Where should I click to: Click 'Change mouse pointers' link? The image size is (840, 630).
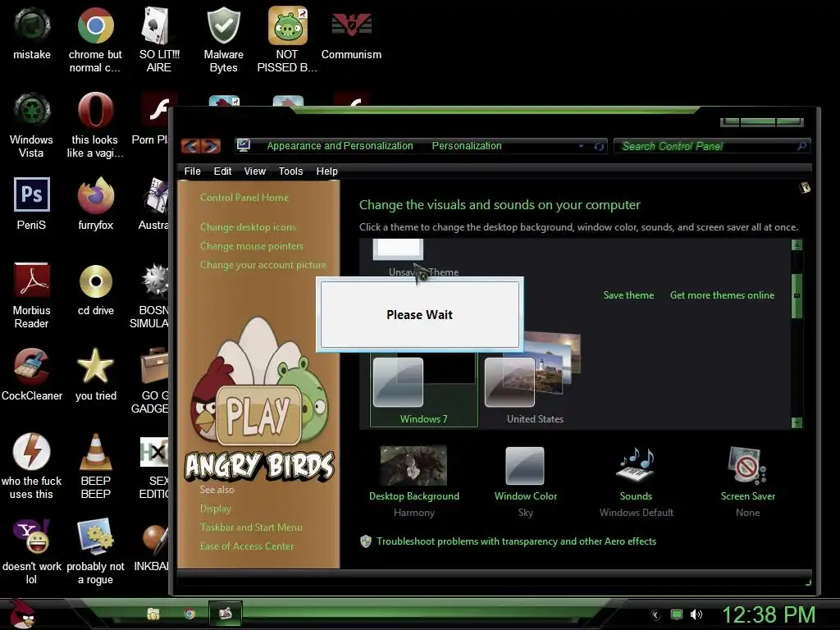pyautogui.click(x=252, y=246)
